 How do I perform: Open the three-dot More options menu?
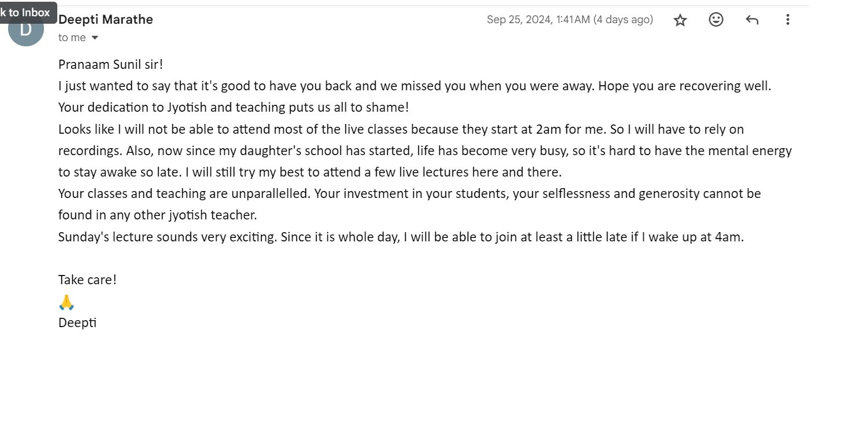787,20
